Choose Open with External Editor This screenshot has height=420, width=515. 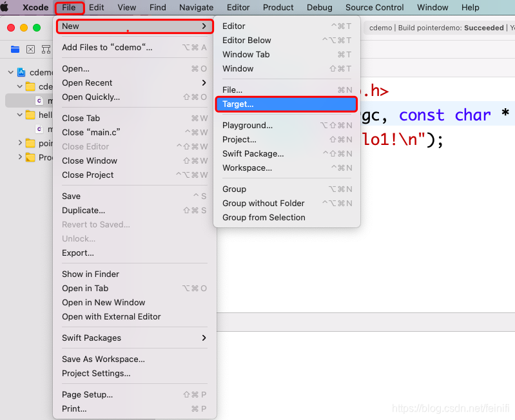pos(135,317)
